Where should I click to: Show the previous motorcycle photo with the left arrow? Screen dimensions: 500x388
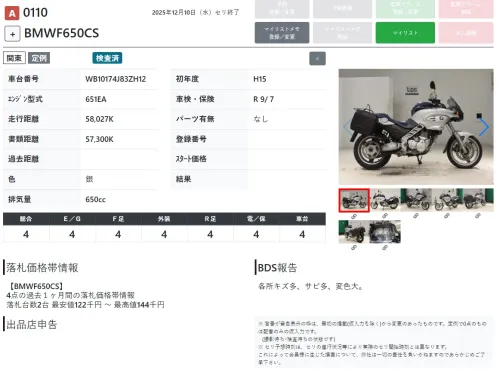click(348, 127)
